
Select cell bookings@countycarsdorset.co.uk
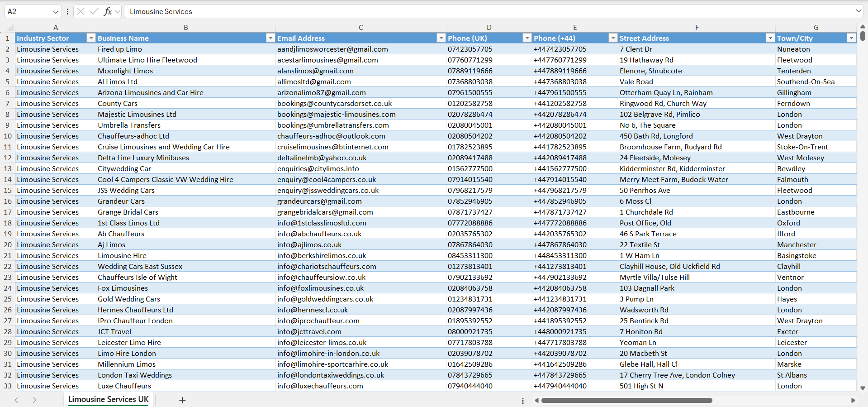[360, 103]
